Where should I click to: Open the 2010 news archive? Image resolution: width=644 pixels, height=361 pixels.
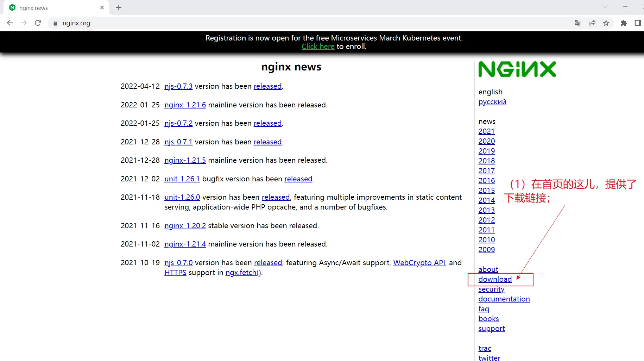[487, 240]
